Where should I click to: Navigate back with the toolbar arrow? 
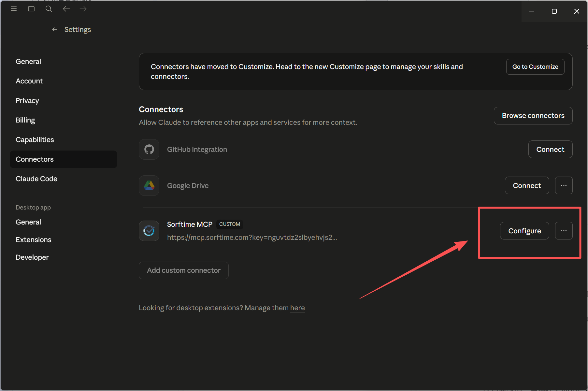66,9
